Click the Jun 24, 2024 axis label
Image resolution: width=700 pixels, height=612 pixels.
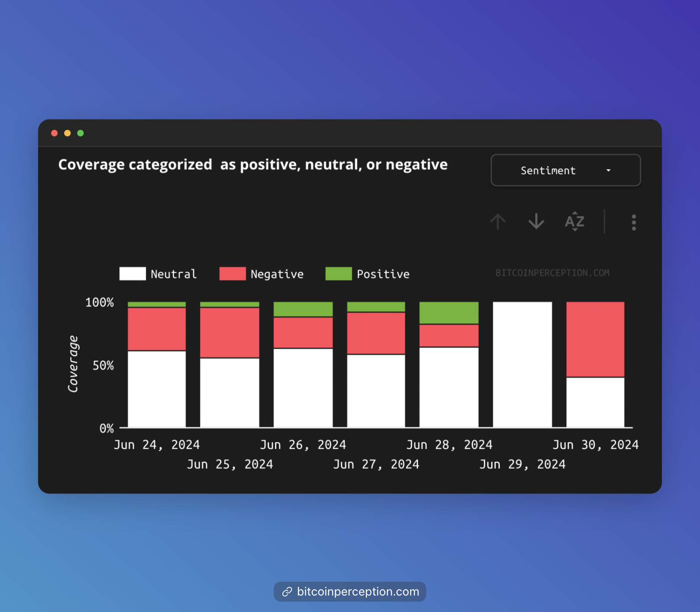[157, 445]
